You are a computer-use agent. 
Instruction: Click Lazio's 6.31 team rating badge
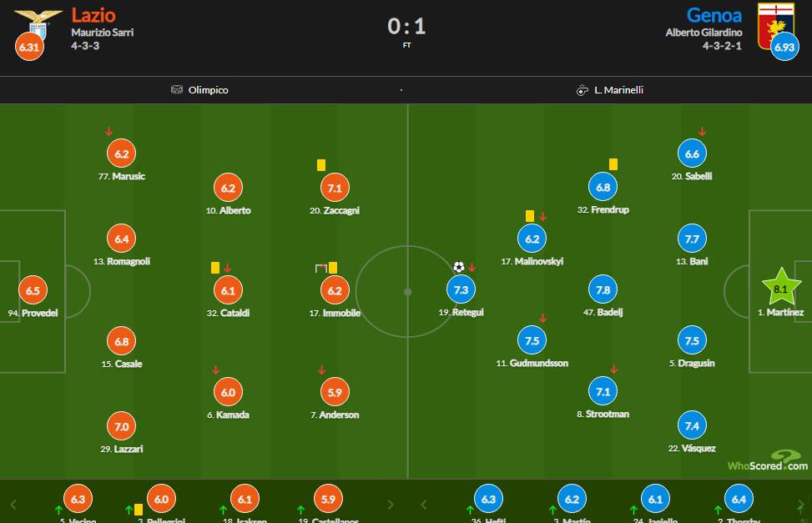[x=28, y=48]
